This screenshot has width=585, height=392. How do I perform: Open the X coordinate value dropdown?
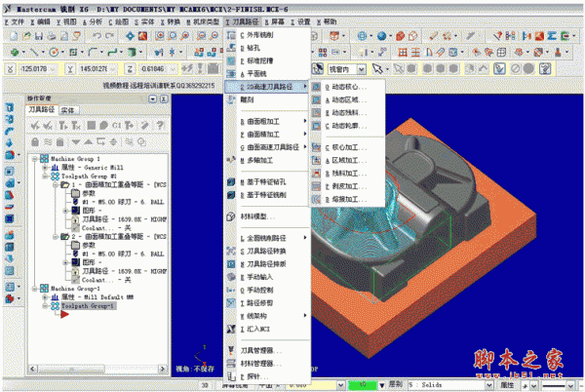point(53,69)
